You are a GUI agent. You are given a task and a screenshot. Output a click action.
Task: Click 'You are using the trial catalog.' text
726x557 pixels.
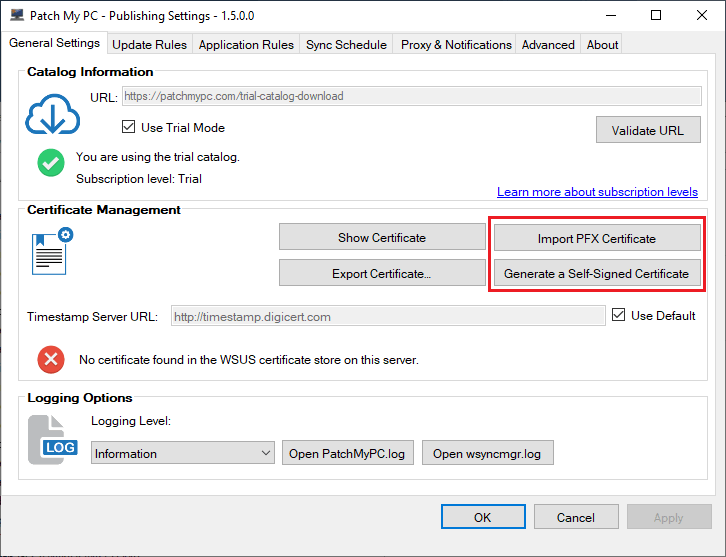pyautogui.click(x=158, y=157)
